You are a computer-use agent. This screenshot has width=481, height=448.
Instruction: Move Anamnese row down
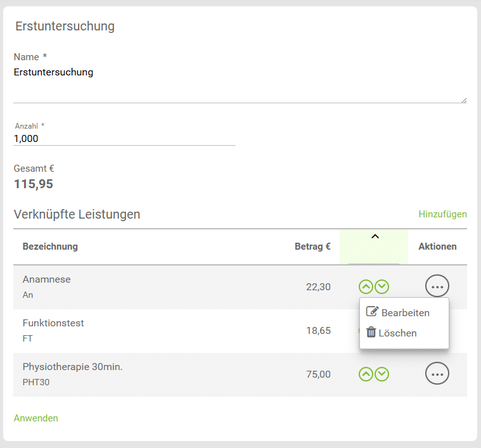click(382, 287)
